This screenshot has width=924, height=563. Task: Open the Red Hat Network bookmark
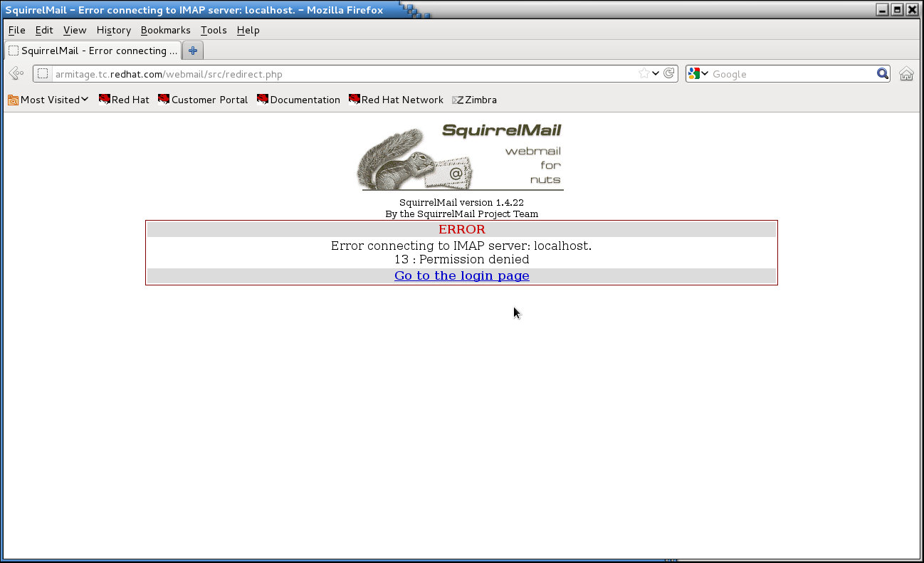point(396,100)
